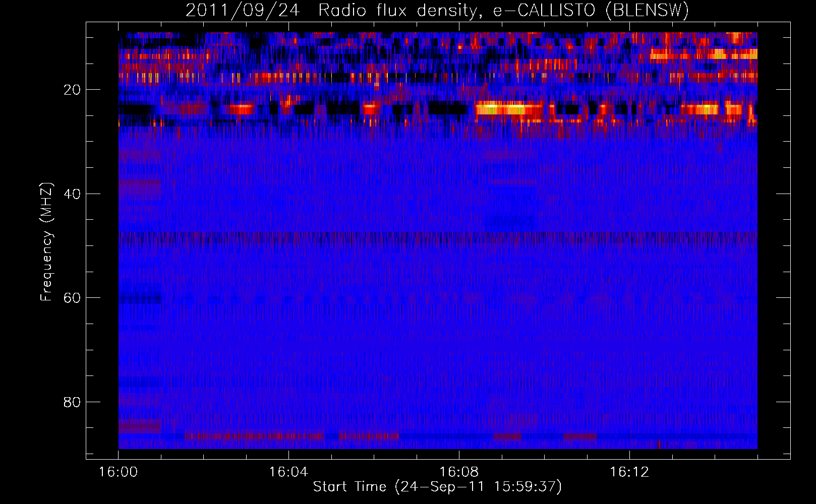
Task: Click the 20 MHz frequency tick label
Action: click(72, 90)
